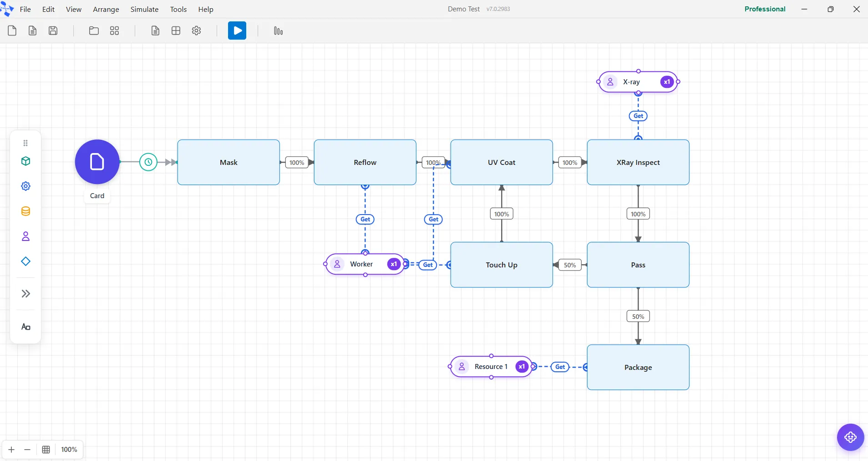Open the Edit menu
This screenshot has width=868, height=461.
click(48, 9)
